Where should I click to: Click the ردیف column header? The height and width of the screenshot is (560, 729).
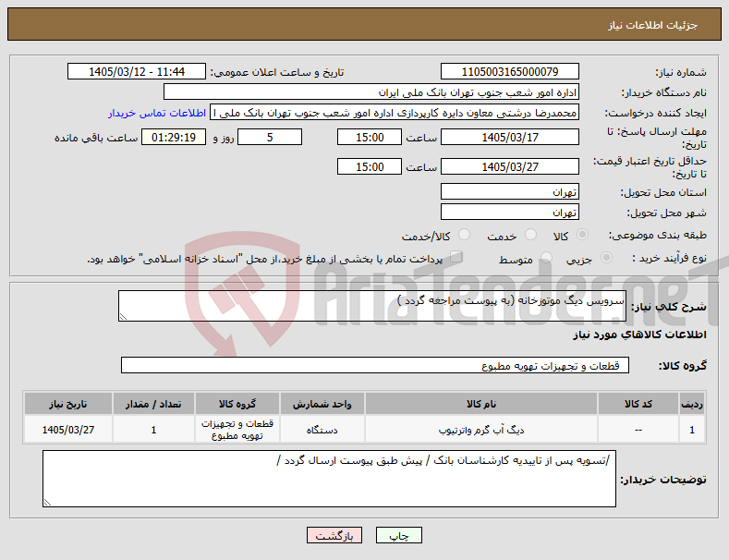(x=692, y=404)
